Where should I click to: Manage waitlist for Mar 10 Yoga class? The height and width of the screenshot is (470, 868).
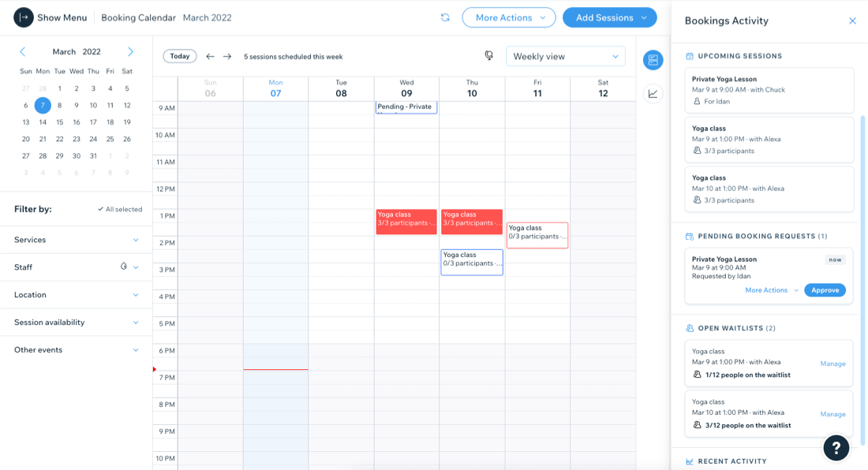pos(832,414)
